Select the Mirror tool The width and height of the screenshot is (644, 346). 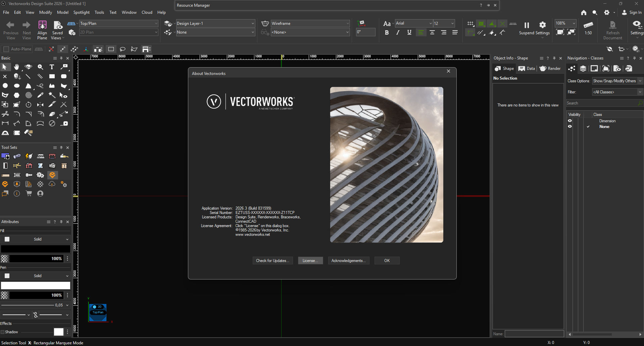click(x=40, y=105)
